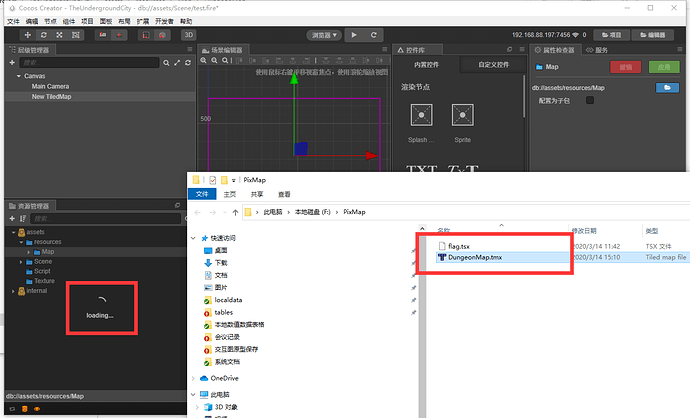Click the green 应用 button in inspector
Viewport: 690px width, 418px height.
(x=664, y=67)
